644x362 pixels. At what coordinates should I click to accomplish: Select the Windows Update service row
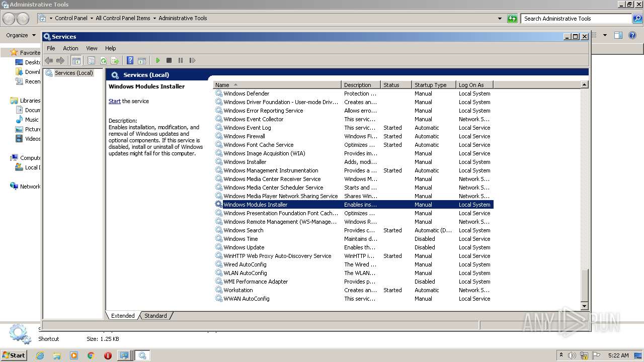tap(353, 247)
